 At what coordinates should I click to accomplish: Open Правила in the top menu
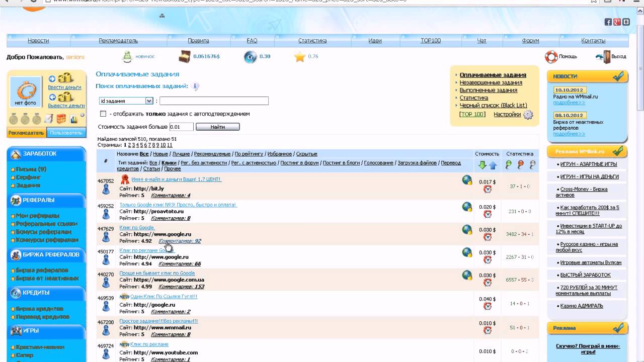(198, 41)
